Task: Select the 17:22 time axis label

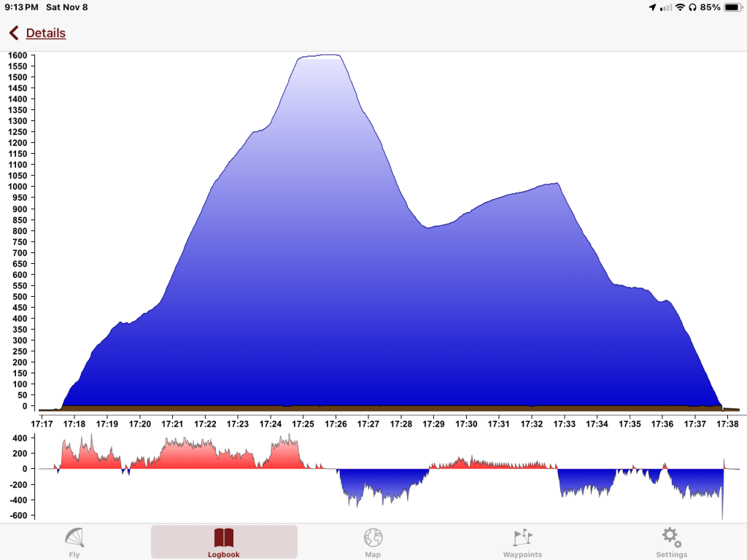Action: pos(205,424)
